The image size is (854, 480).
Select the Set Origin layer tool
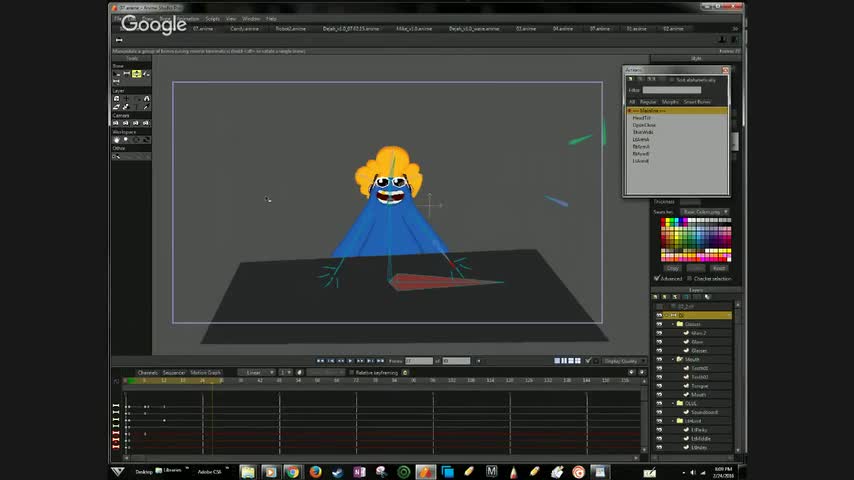point(126,99)
